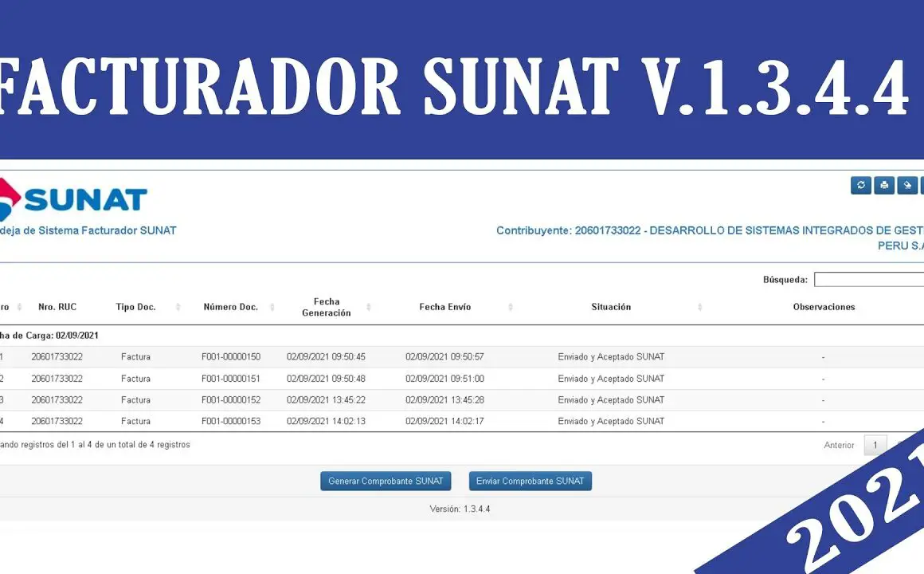Select document number F001-00000151

231,379
